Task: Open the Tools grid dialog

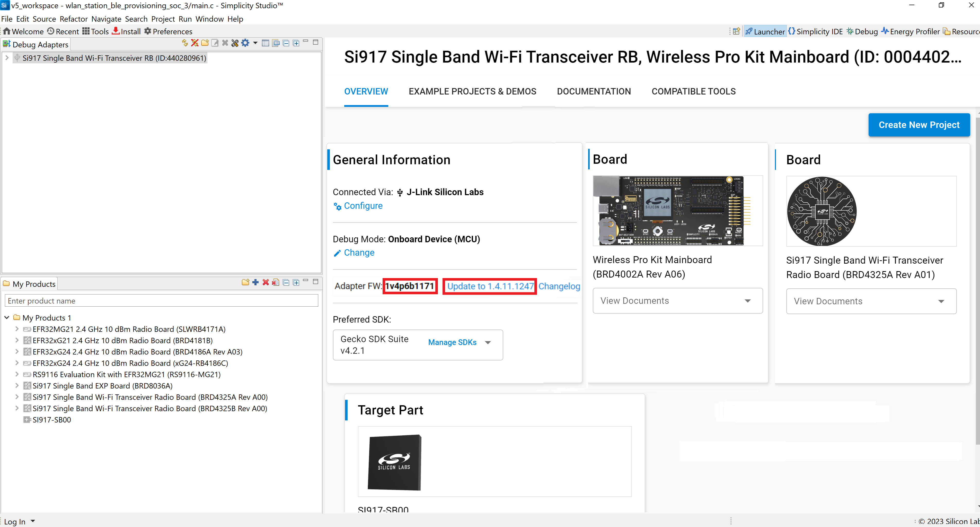Action: (x=95, y=31)
